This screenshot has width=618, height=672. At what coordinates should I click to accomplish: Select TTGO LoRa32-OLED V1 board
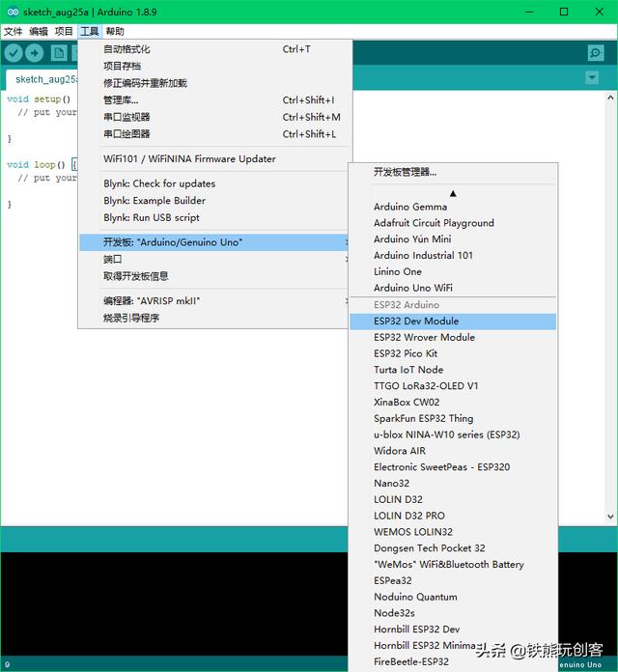(x=453, y=386)
